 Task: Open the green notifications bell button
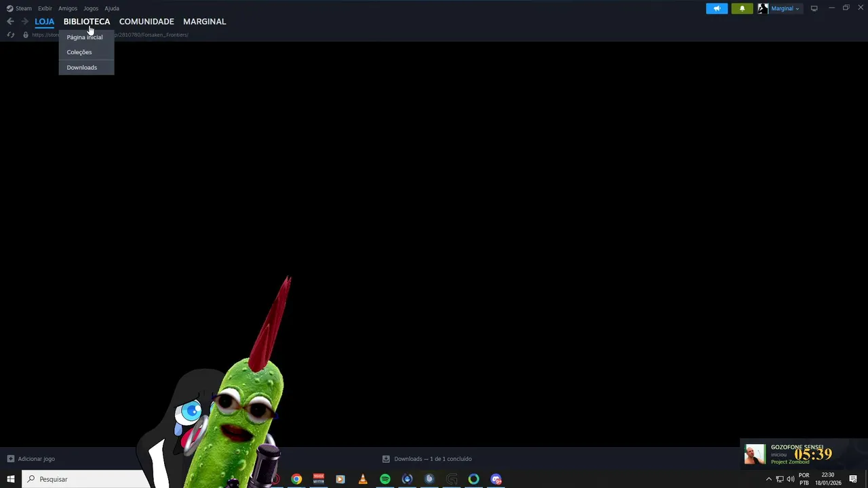742,8
